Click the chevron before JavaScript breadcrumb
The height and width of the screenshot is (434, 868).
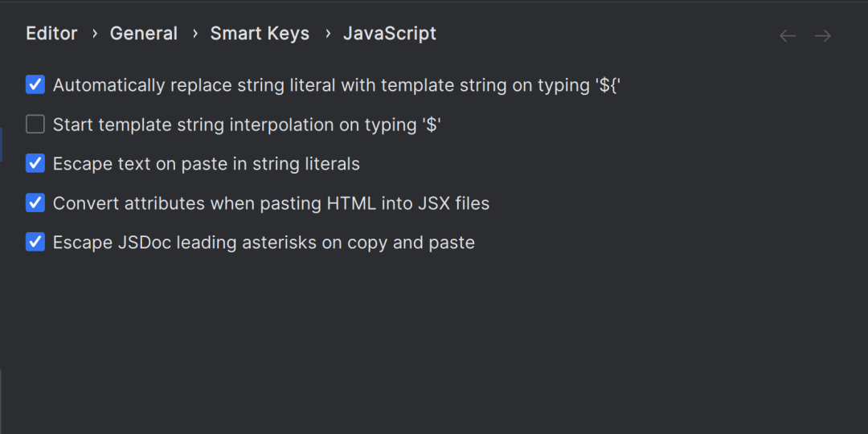[327, 34]
